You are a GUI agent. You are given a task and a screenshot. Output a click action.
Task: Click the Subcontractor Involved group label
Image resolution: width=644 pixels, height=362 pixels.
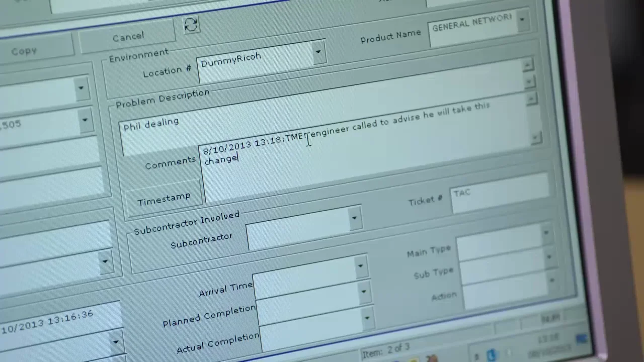[187, 222]
